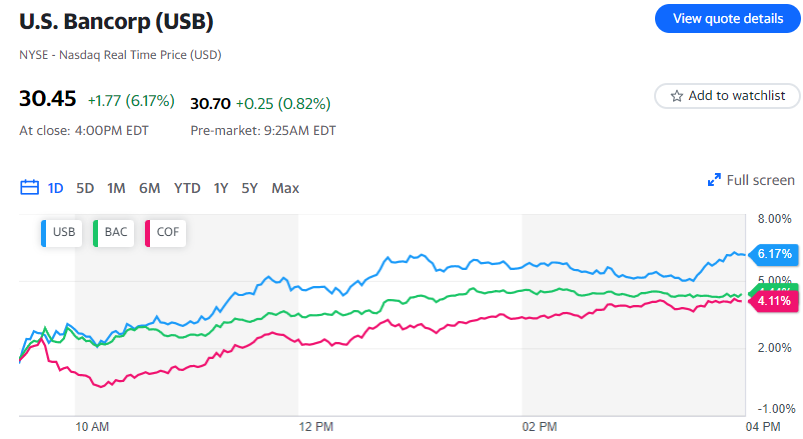The image size is (803, 439).
Task: Click the Full screen text label
Action: 760,180
